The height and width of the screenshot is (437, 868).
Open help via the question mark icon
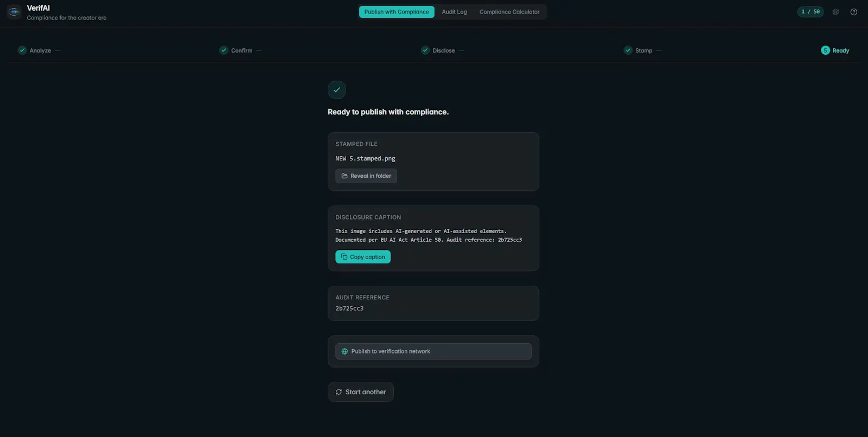click(854, 12)
